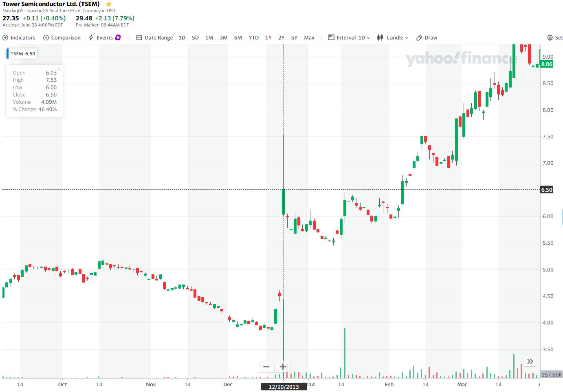The height and width of the screenshot is (392, 563).
Task: Click the High 7.53 value in tooltip
Action: (51, 80)
